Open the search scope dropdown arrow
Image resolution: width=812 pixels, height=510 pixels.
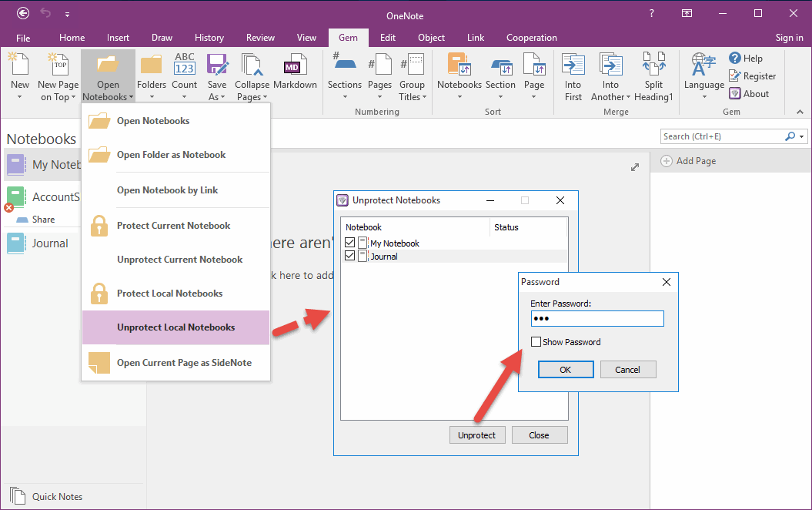pos(802,137)
